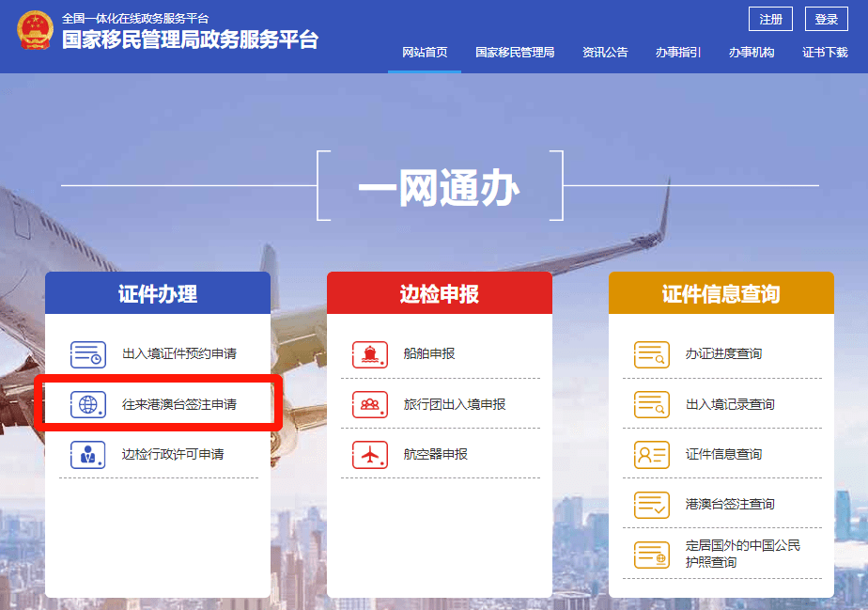Open 证书下载 navigation item

pyautogui.click(x=825, y=52)
